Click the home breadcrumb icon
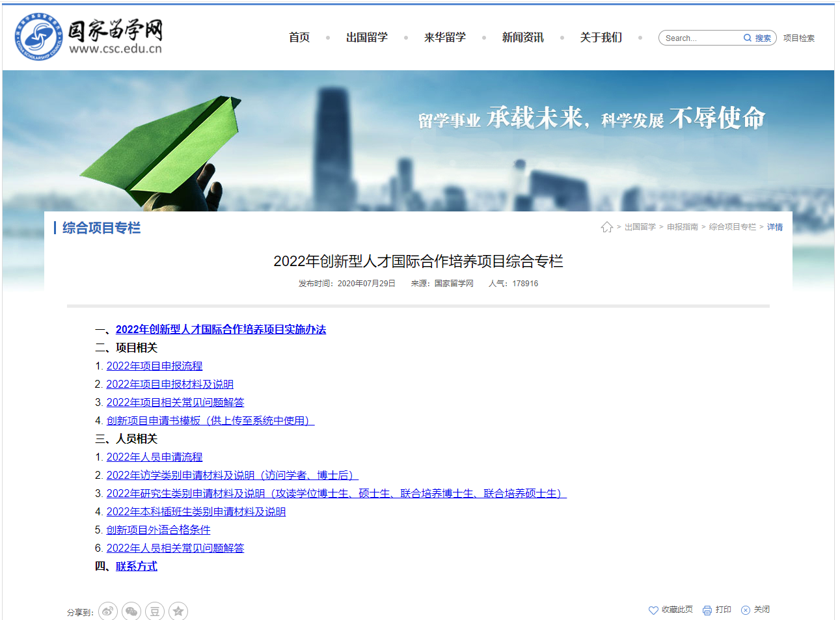Image resolution: width=840 pixels, height=620 pixels. click(607, 227)
